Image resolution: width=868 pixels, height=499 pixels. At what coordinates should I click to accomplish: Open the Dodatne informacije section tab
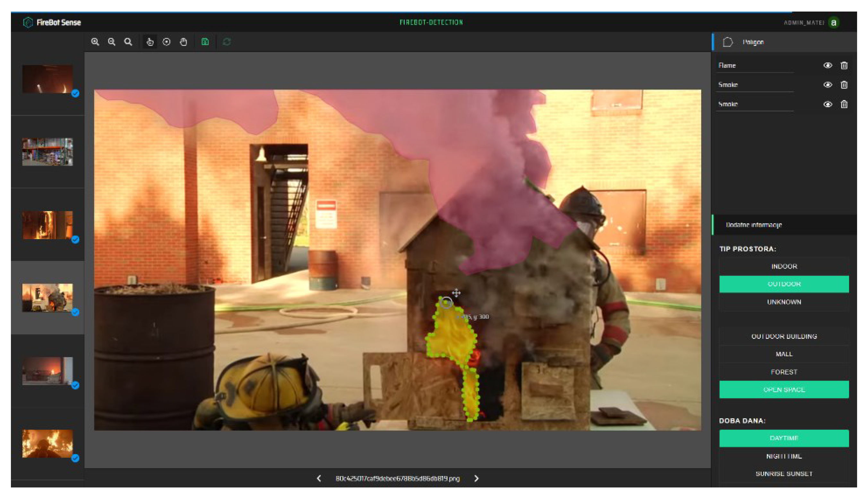753,225
